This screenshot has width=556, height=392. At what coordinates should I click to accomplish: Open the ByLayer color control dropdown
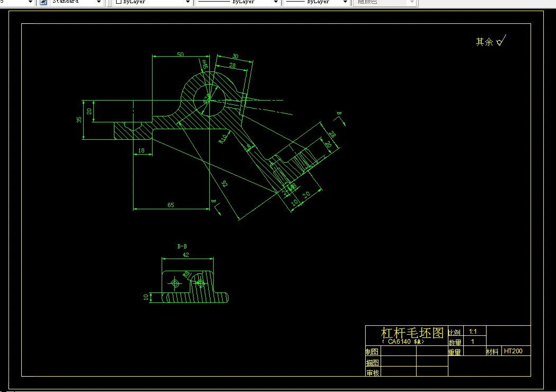188,2
